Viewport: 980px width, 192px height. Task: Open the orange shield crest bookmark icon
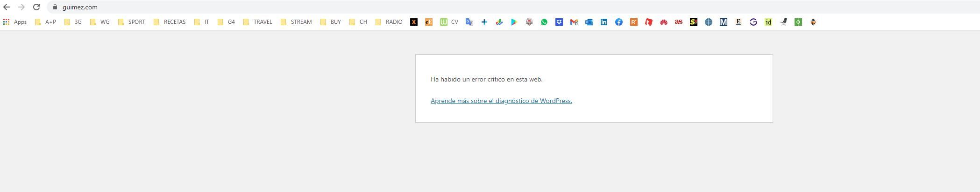[813, 22]
